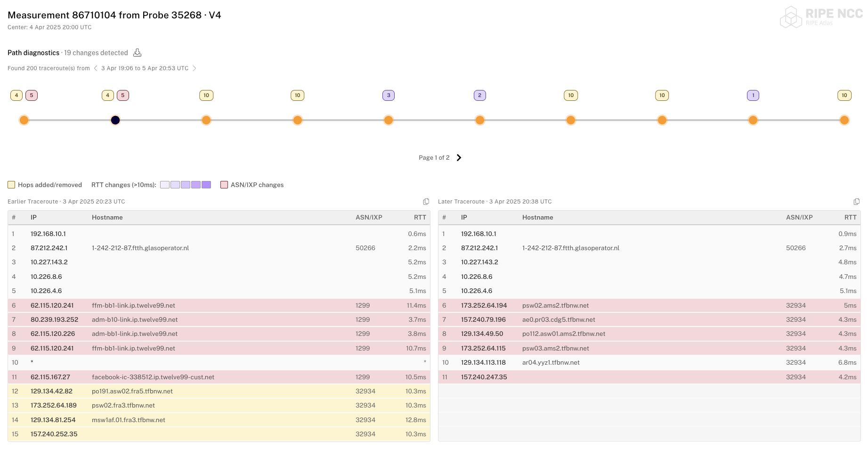Screen dimensions: 868x449
Task: Click the Hostname column header in earlier traceroute
Action: [x=107, y=218]
